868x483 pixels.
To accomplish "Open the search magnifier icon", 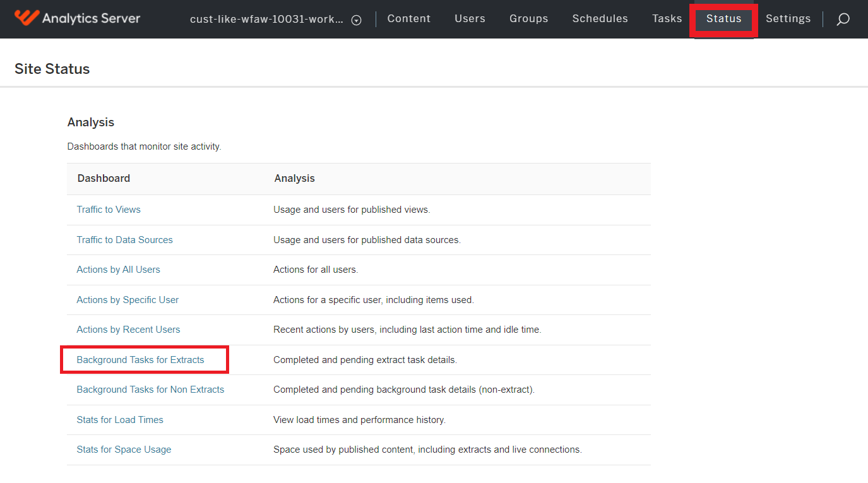I will 843,20.
